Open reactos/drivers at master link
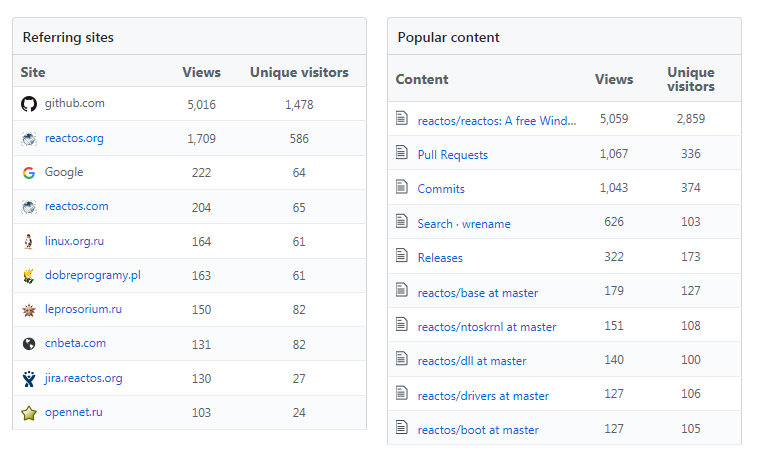This screenshot has height=458, width=760. [x=483, y=396]
